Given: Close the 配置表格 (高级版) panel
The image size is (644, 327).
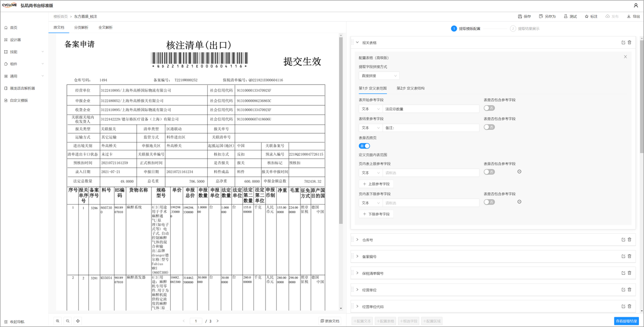Looking at the screenshot, I should (625, 57).
